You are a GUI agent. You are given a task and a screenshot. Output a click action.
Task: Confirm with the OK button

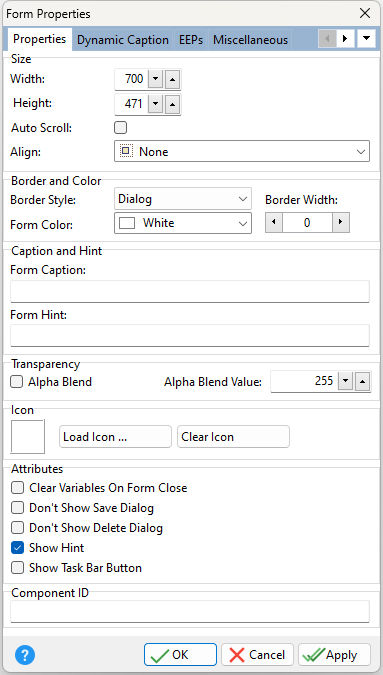180,655
